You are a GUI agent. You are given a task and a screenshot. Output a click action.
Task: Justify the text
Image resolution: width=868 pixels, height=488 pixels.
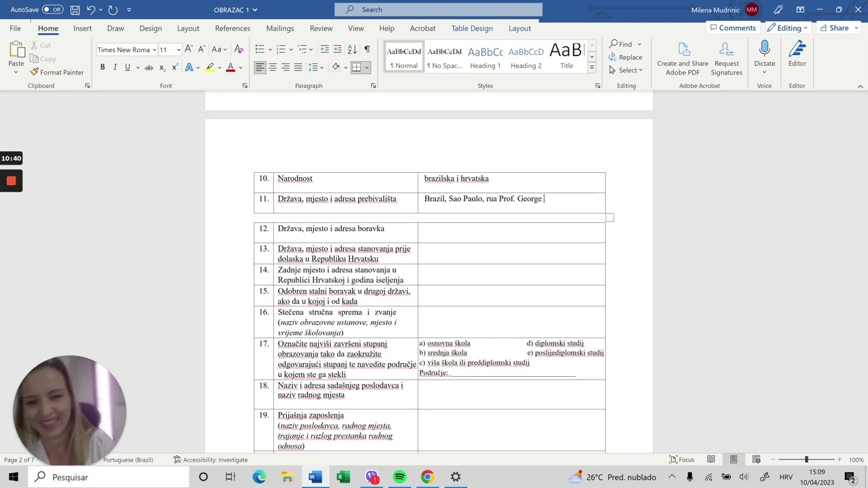298,67
